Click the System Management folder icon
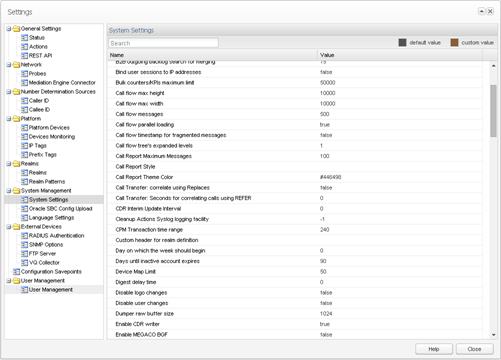The height and width of the screenshot is (360, 501). click(16, 191)
